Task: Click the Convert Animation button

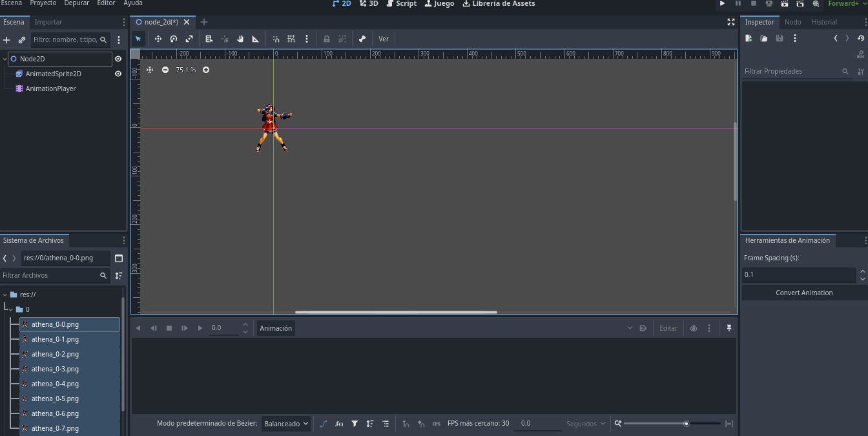Action: [x=804, y=293]
